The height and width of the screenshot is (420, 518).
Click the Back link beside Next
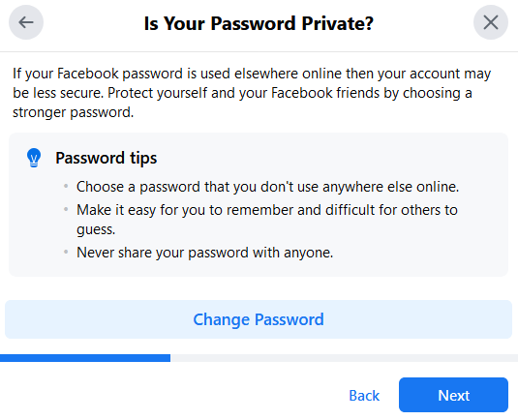click(x=364, y=395)
